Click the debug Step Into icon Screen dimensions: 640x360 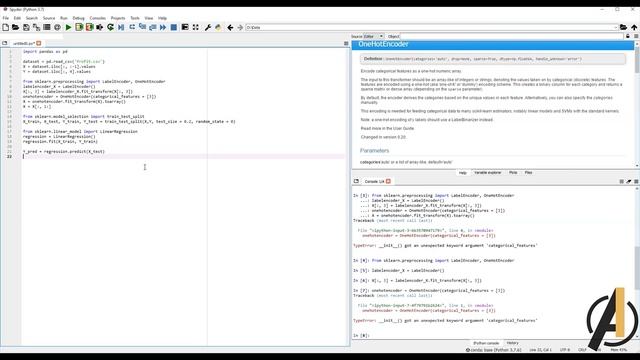pyautogui.click(x=142, y=27)
